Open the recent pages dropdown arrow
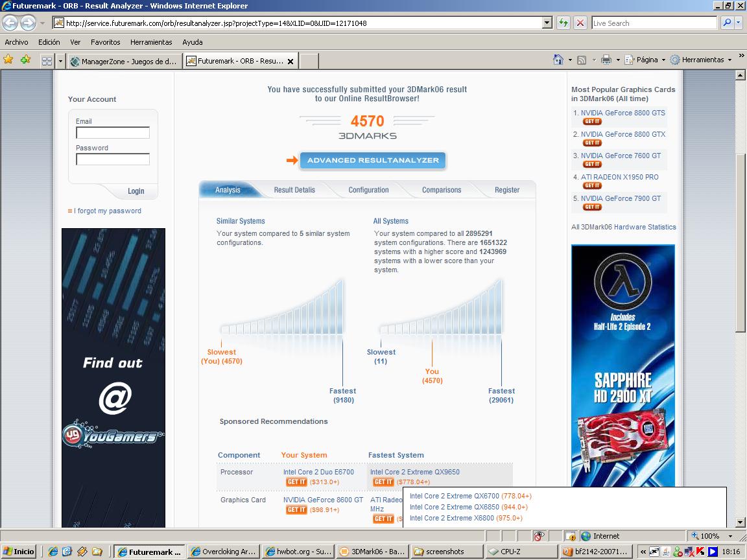Viewport: 747px width, 560px height. [x=42, y=23]
